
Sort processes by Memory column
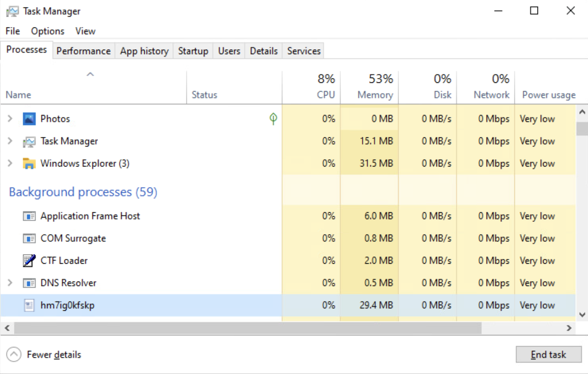pyautogui.click(x=369, y=87)
